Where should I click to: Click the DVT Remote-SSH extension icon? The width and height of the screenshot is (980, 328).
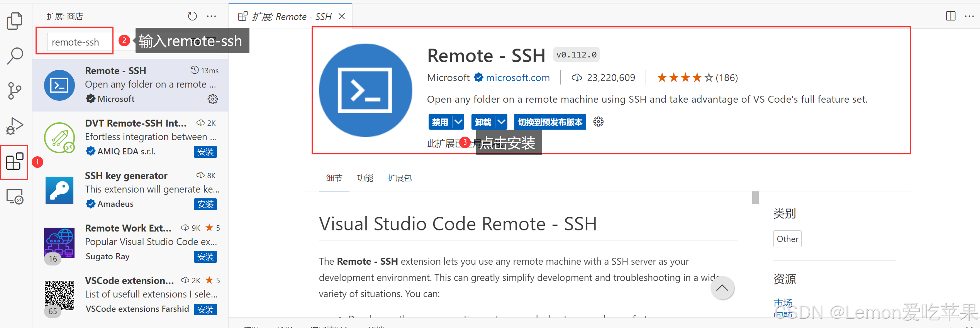pyautogui.click(x=59, y=138)
